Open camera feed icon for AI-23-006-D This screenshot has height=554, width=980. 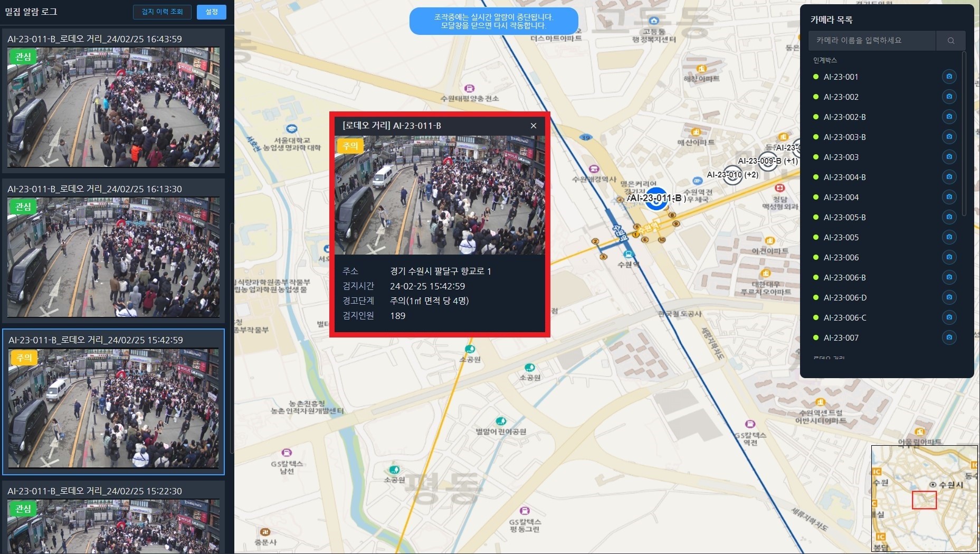pos(949,297)
